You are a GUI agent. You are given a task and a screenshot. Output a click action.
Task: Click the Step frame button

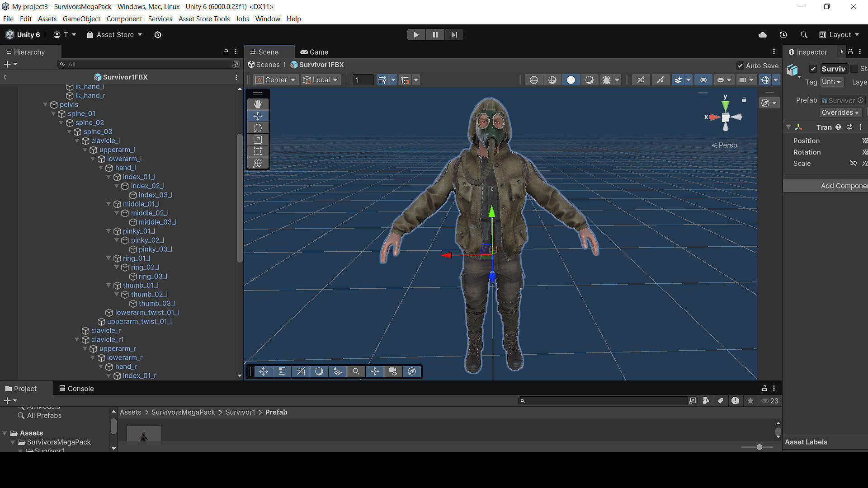(454, 35)
